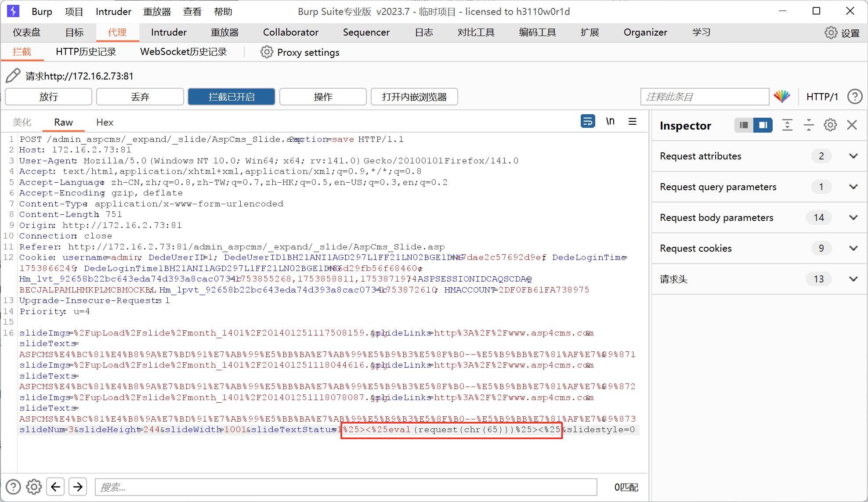This screenshot has height=502, width=868.
Task: Select the 拦截 sub-tab
Action: click(x=22, y=52)
